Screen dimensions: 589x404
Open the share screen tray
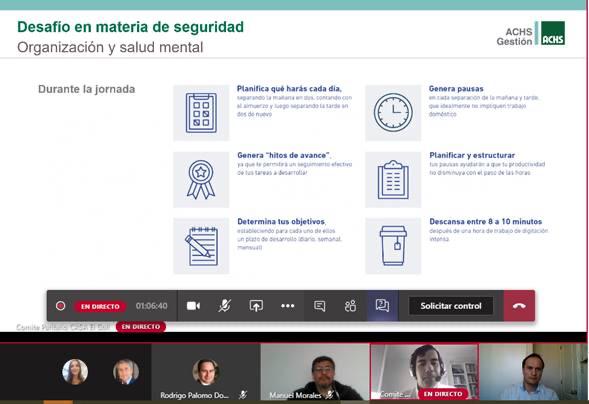(x=256, y=306)
